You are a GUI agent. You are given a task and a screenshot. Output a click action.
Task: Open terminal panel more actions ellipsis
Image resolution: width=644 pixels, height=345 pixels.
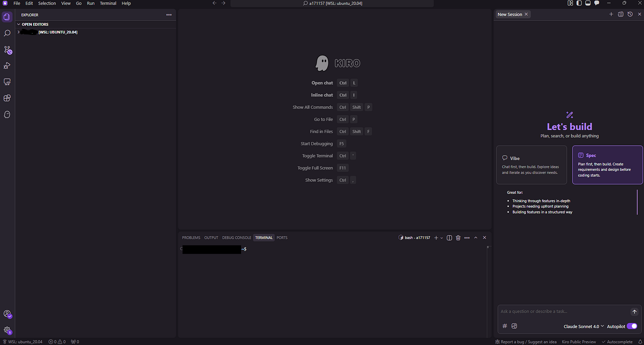[467, 238]
